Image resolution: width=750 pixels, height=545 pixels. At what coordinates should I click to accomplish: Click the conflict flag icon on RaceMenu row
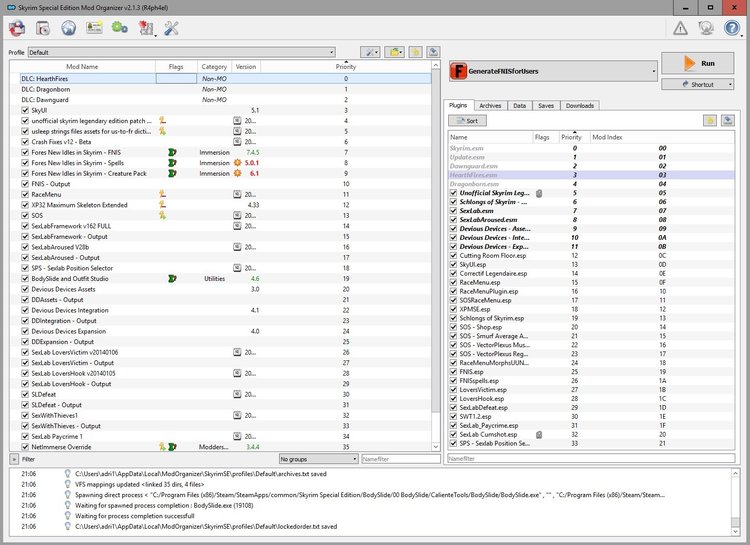(163, 194)
